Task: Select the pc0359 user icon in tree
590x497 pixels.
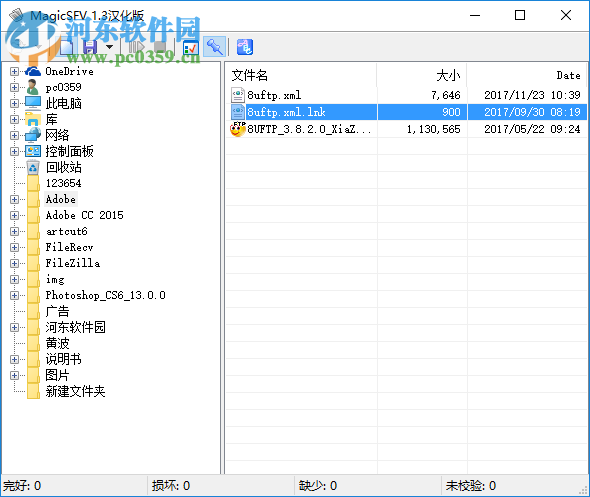Action: pos(33,87)
